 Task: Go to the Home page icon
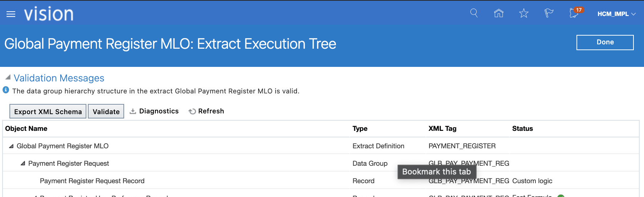point(499,13)
